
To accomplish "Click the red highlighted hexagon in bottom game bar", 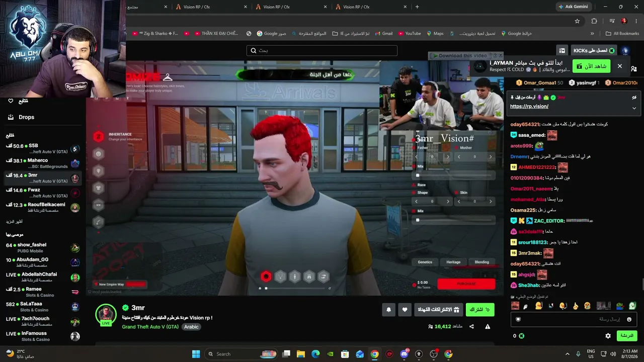I will point(266,276).
